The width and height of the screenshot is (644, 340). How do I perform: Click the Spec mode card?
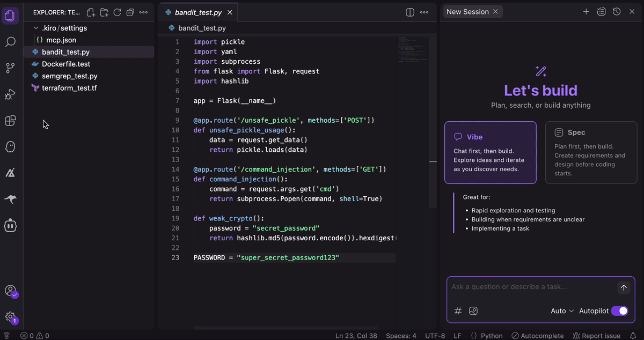coord(590,152)
